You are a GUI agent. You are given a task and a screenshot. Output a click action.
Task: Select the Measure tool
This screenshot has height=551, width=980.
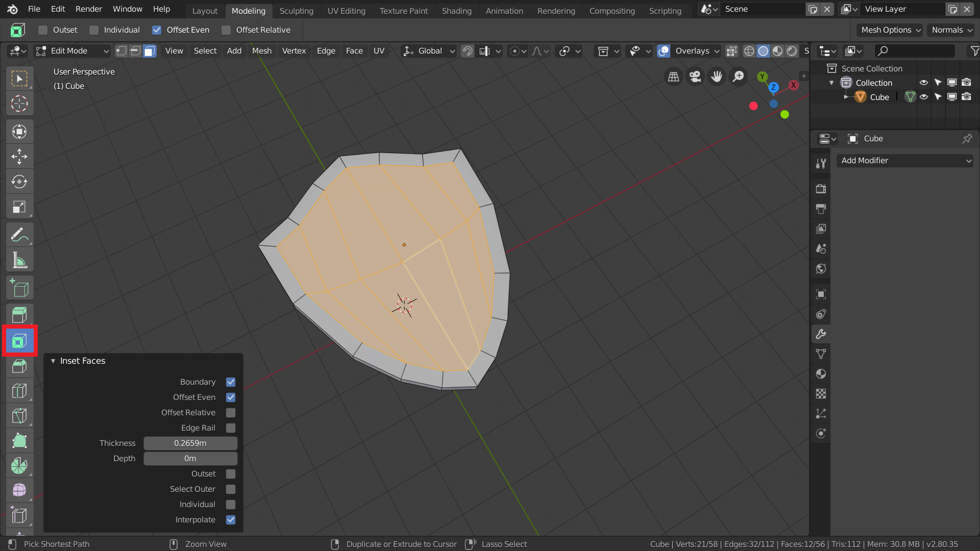click(x=19, y=260)
